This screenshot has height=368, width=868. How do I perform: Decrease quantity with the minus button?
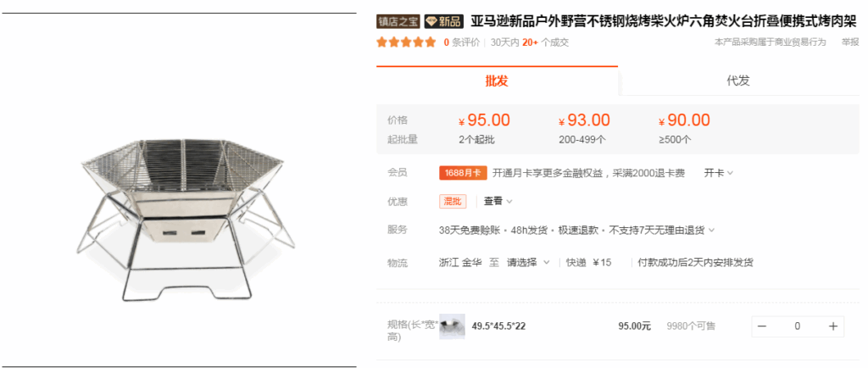[x=762, y=326]
